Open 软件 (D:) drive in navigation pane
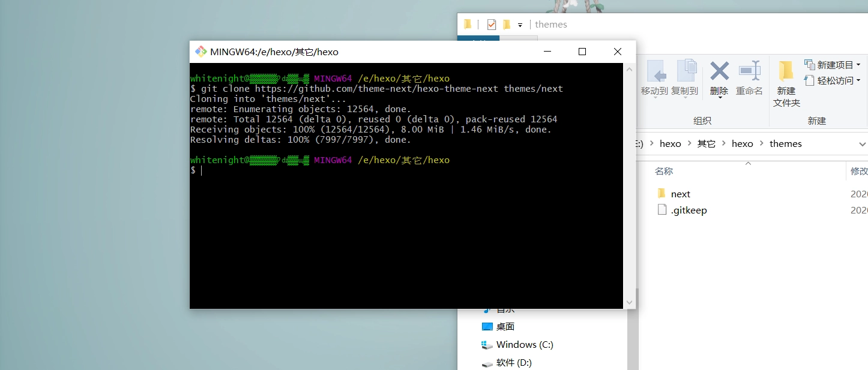 pos(513,363)
